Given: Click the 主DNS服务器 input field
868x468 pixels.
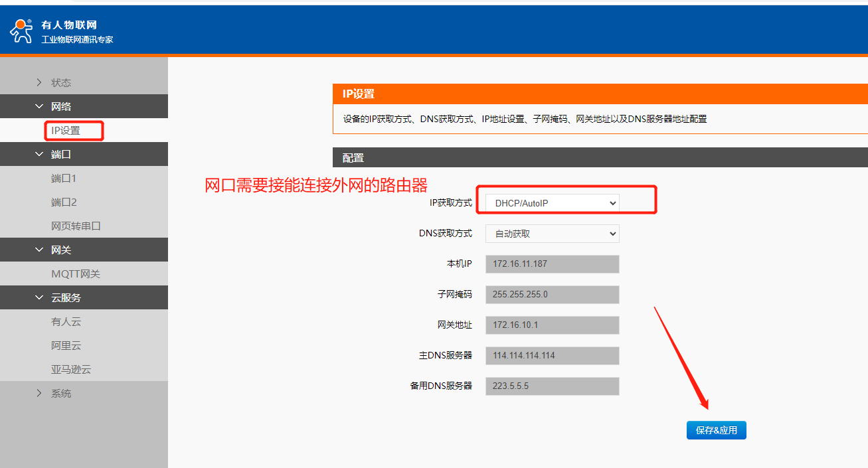Looking at the screenshot, I should (552, 356).
